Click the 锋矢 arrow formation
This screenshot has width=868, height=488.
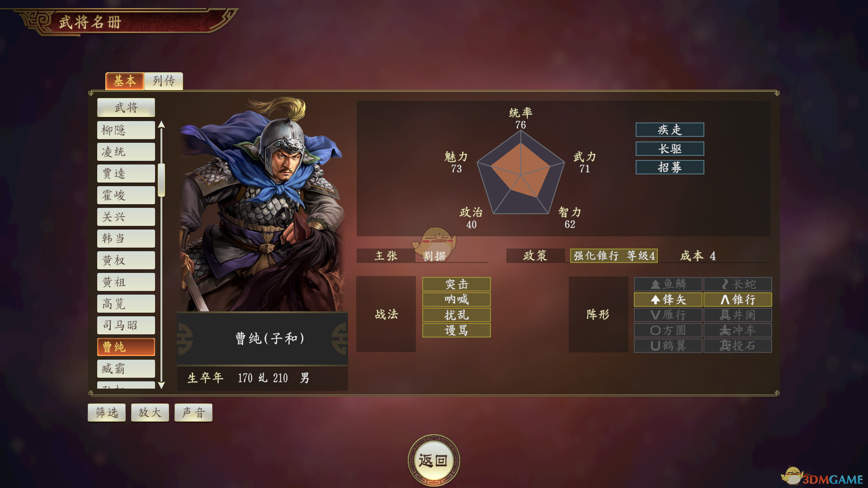coord(668,300)
